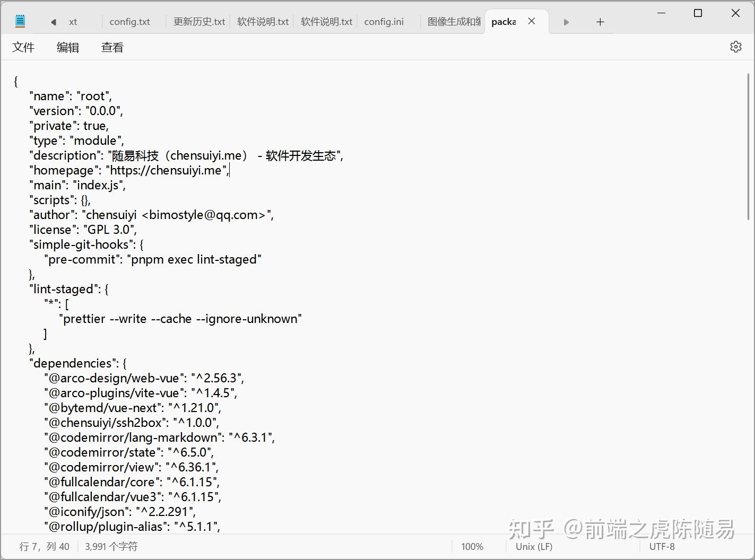The image size is (755, 560).
Task: Create a new tab using the plus icon
Action: (x=600, y=22)
